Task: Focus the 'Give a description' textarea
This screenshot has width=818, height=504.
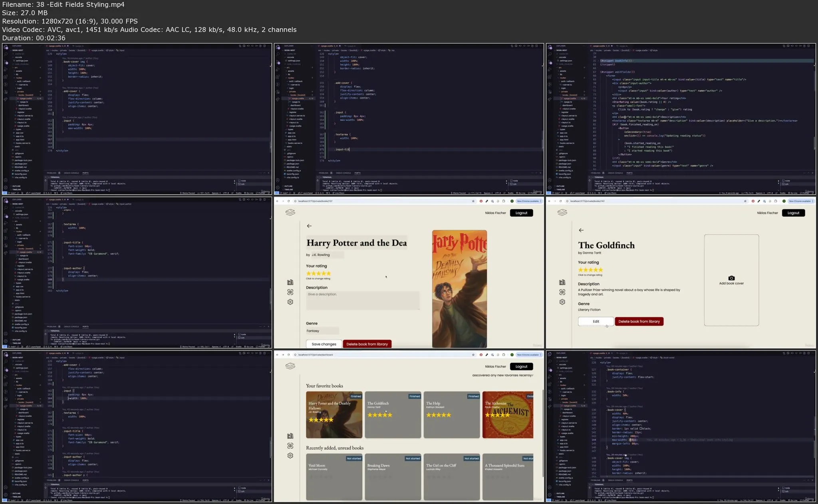Action: (x=363, y=300)
